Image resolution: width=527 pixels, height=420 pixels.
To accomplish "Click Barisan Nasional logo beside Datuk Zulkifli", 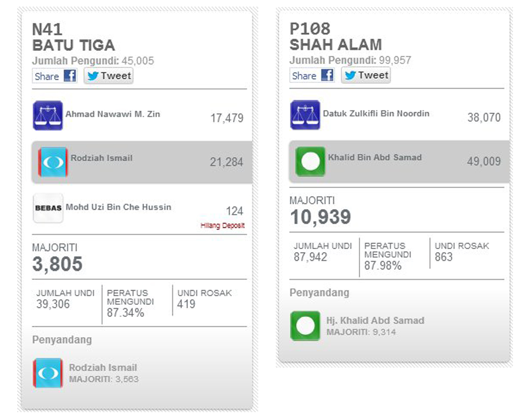I will click(x=305, y=115).
